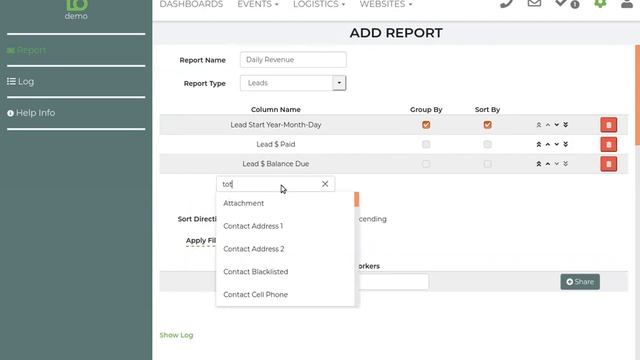Open DASHBOARDS in the top navigation
The width and height of the screenshot is (640, 360).
[191, 4]
